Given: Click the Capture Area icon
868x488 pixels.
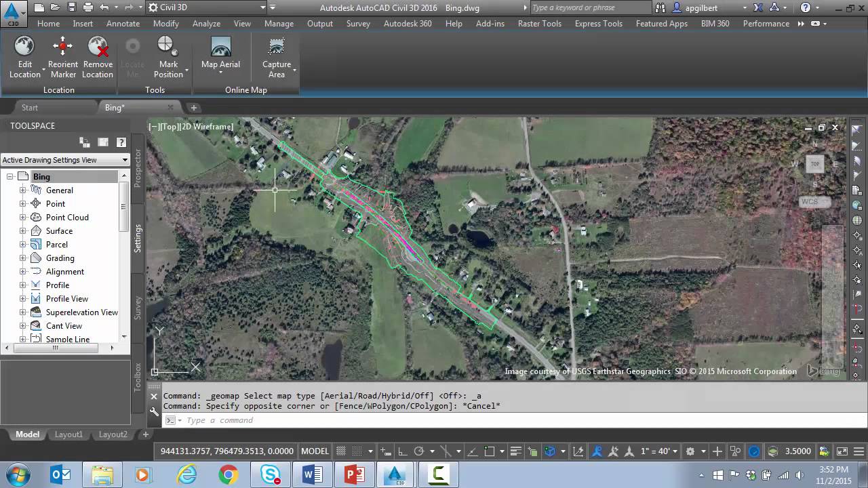Looking at the screenshot, I should coord(276,46).
